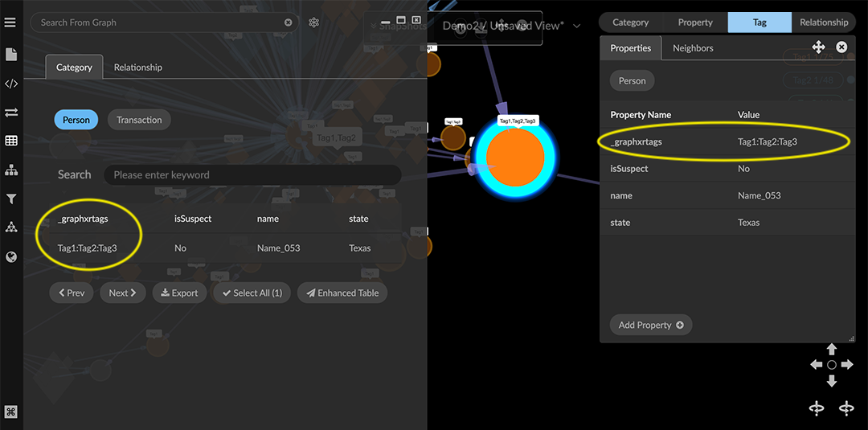The image size is (868, 430).
Task: Click the Enhanced Table button
Action: [342, 293]
